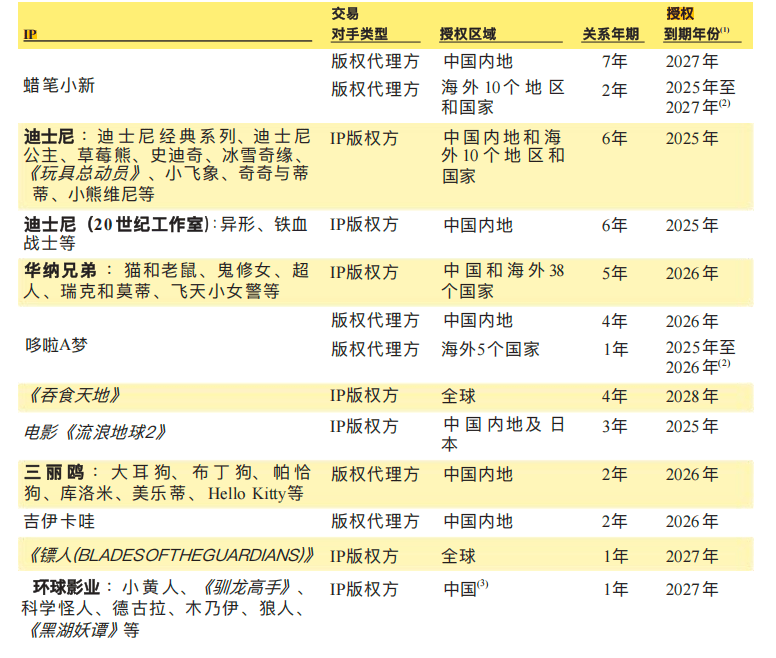The width and height of the screenshot is (776, 658).
Task: Click the 迪士尼 (20世纪工作室) heading
Action: coord(116,225)
